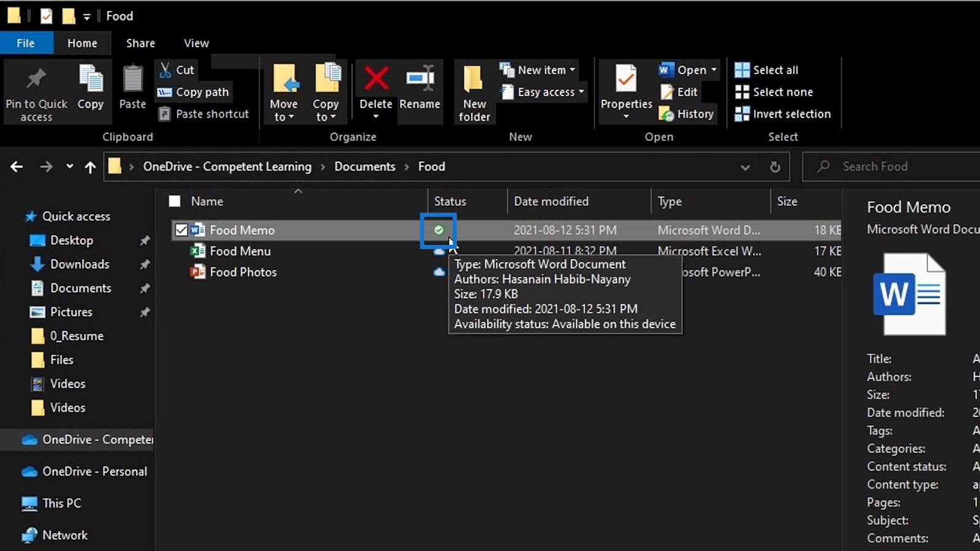
Task: Rename the selected file
Action: (420, 88)
